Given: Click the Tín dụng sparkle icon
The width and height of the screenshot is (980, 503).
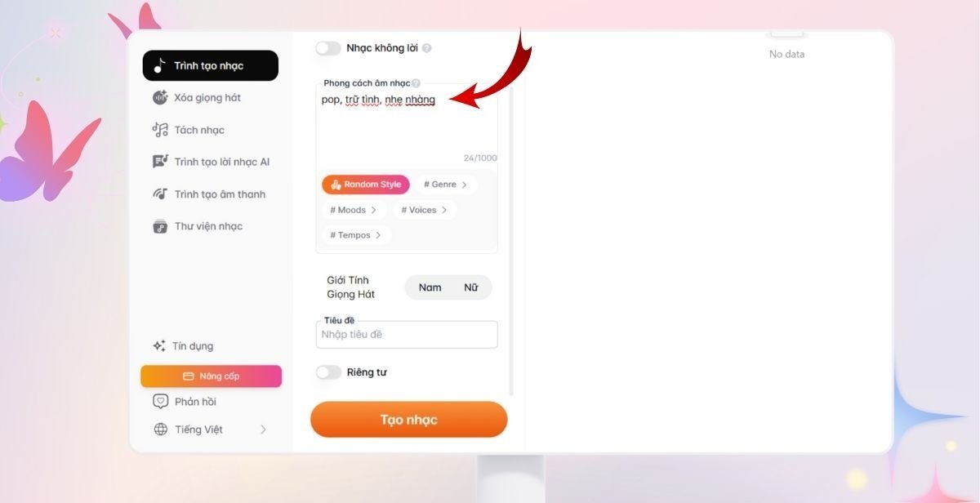Looking at the screenshot, I should [159, 346].
